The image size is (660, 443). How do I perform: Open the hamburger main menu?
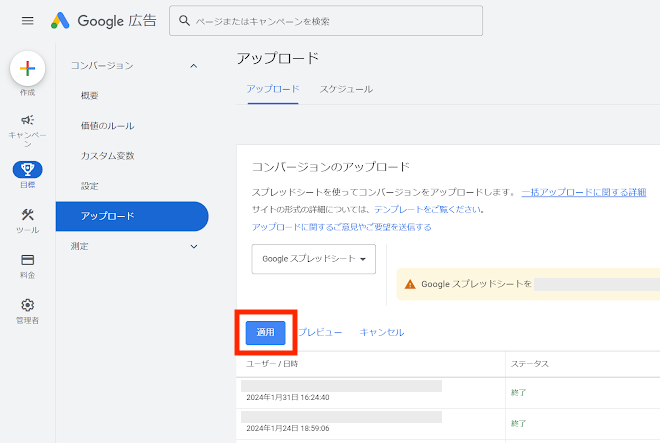(27, 21)
